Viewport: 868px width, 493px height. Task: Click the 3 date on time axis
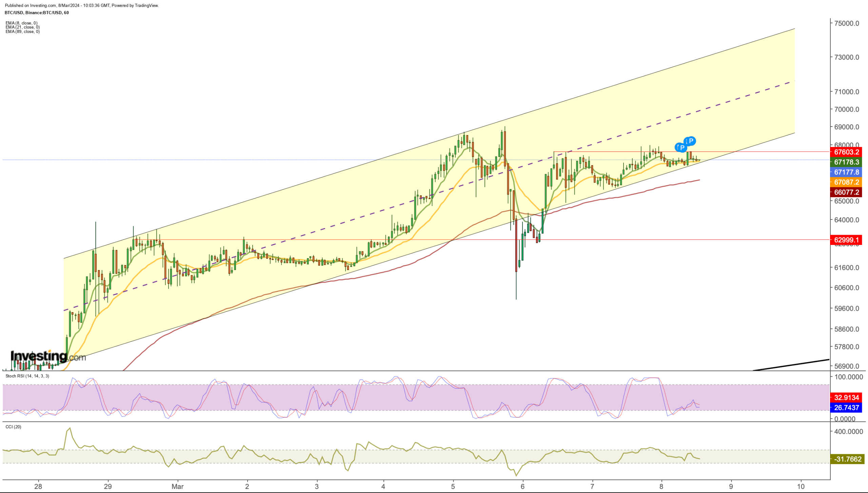tap(317, 486)
